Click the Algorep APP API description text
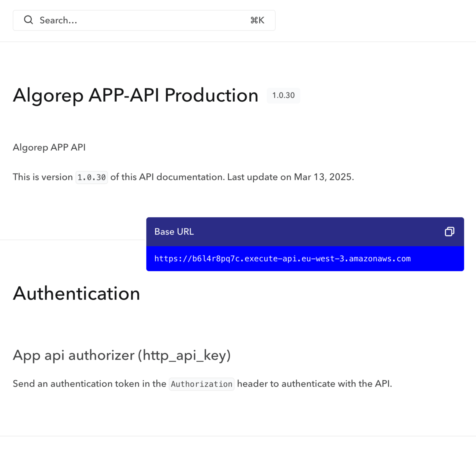 (49, 147)
